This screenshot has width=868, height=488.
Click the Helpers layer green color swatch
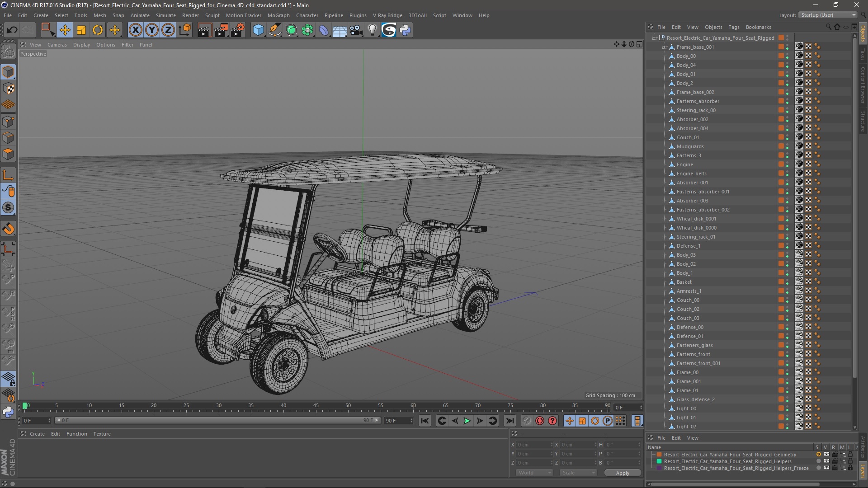(x=659, y=461)
